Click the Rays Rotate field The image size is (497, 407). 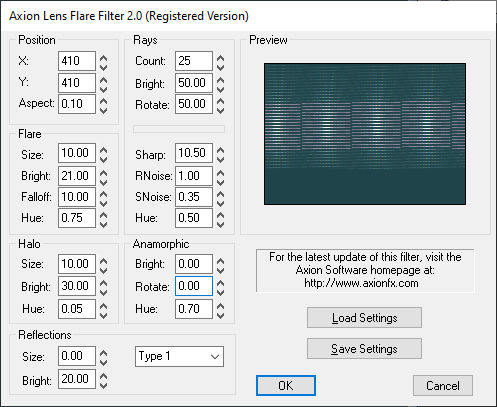point(194,104)
